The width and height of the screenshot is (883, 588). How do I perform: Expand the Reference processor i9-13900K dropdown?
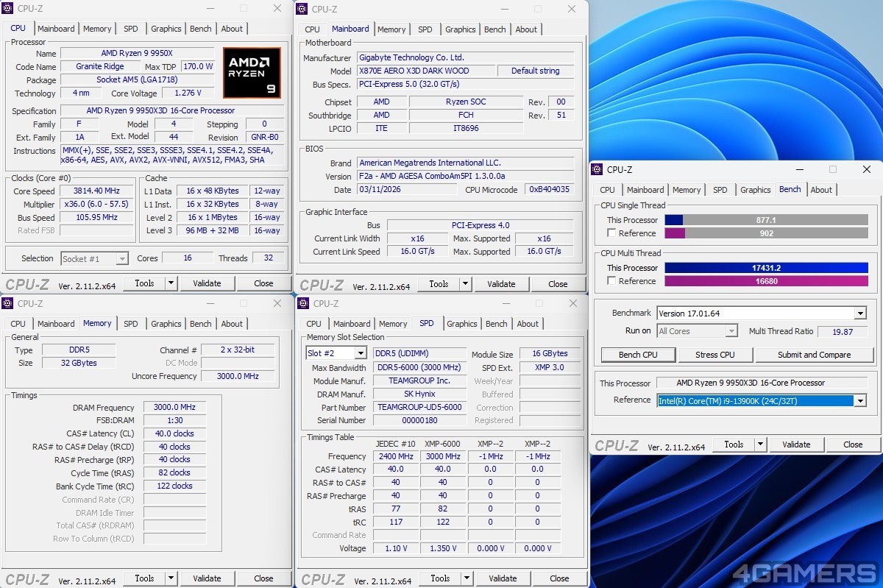[x=860, y=400]
